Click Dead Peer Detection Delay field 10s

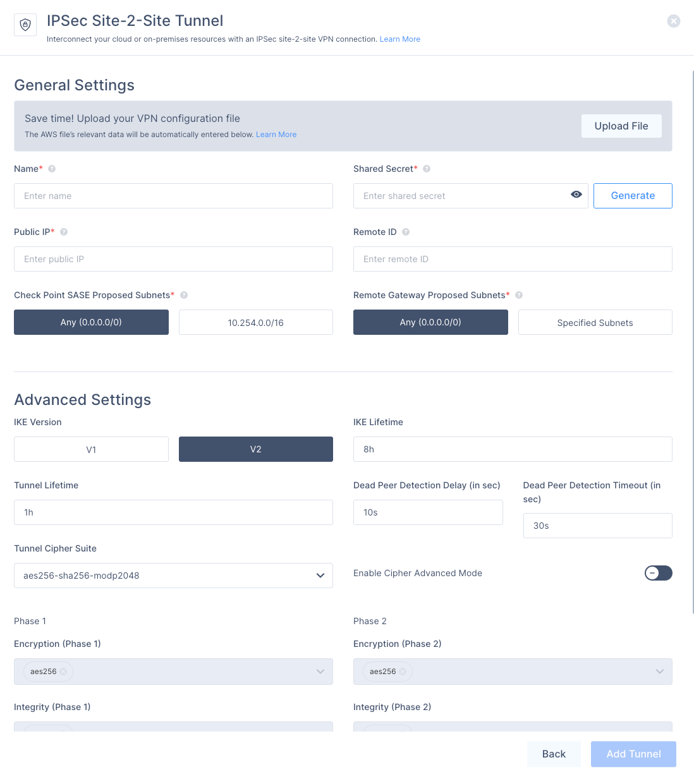pyautogui.click(x=428, y=512)
